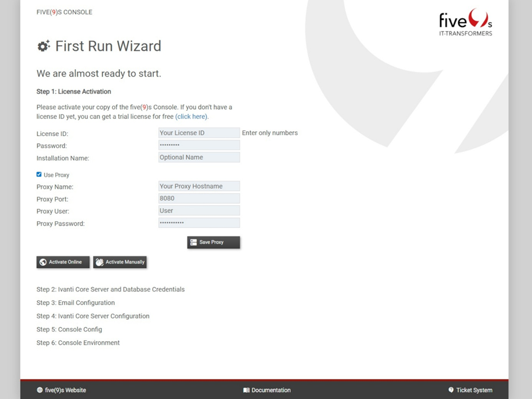Click the book icon beside Documentation
The width and height of the screenshot is (532, 399).
tap(247, 390)
